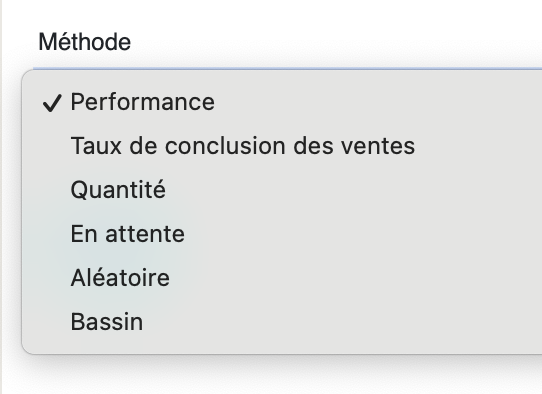Set method to random with Aléatoire
This screenshot has width=542, height=394.
[120, 278]
